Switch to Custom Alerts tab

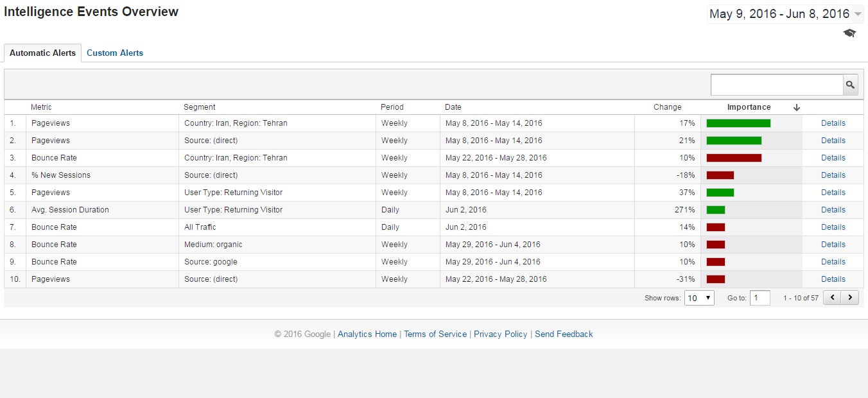(x=115, y=53)
